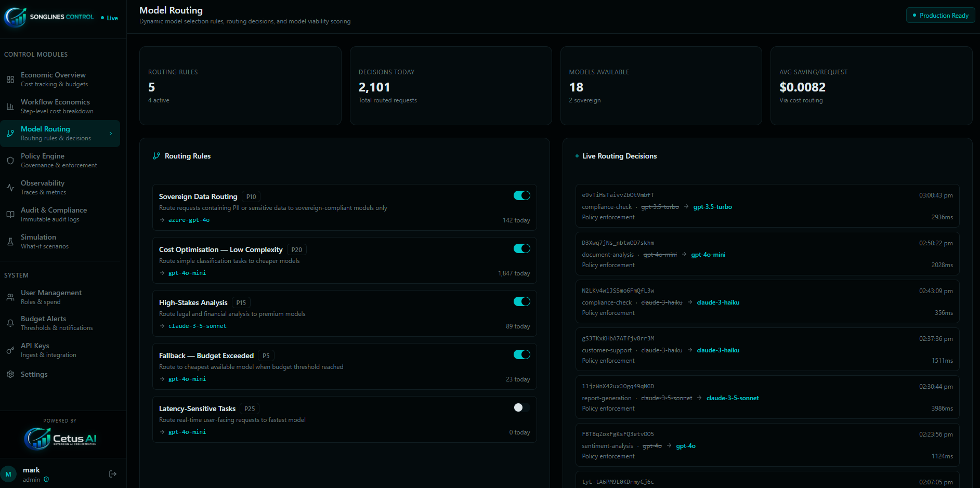Viewport: 980px width, 488px height.
Task: Click the gpt-3.5-turbo model link
Action: click(x=712, y=207)
